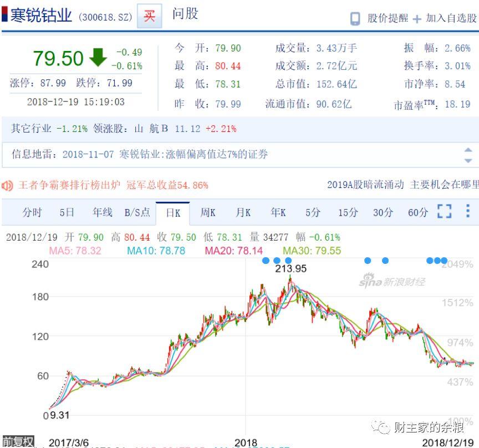Viewport: 479px width, 448px height.
Task: Click the first blue event dot above chart
Action: 266,261
